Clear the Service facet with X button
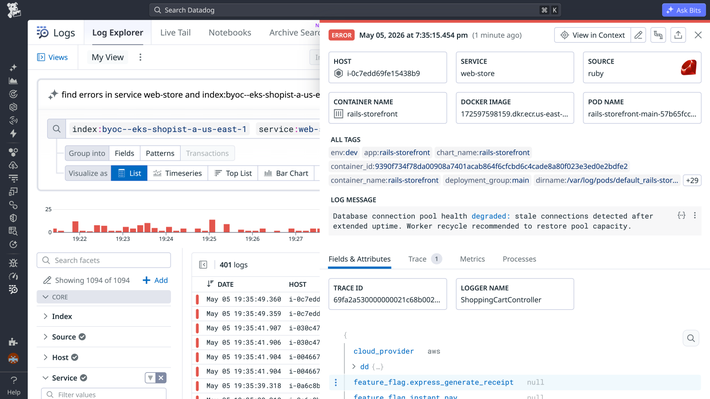Screen dimensions: 710x399 point(161,378)
